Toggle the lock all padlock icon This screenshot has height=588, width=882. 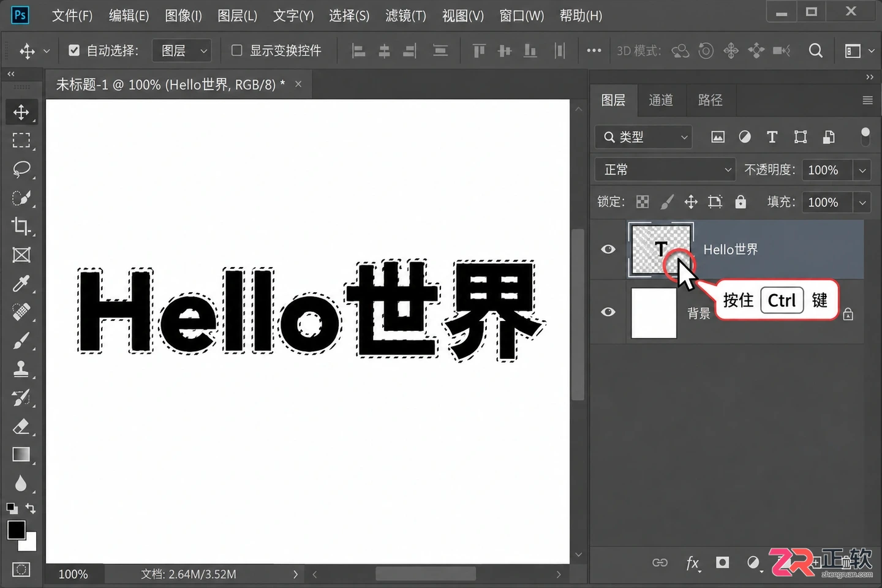(741, 202)
